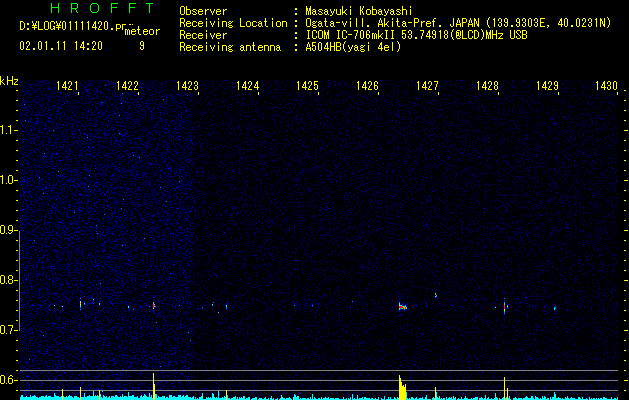
Task: Click the 1430 time axis label
Action: click(x=607, y=86)
